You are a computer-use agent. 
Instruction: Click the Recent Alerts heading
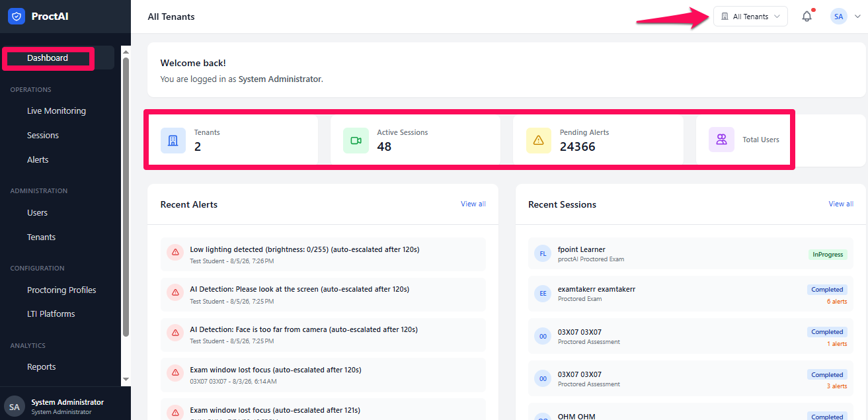tap(189, 204)
